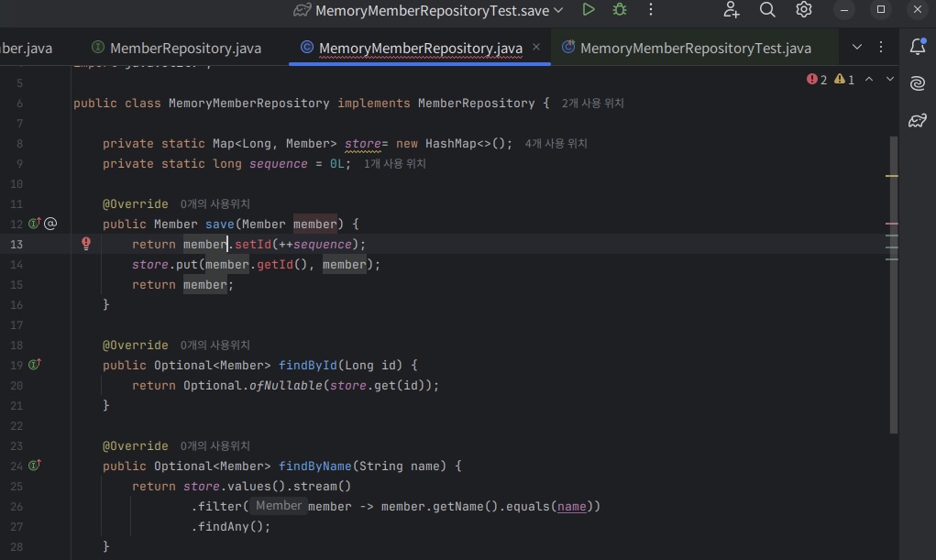The height and width of the screenshot is (560, 936).
Task: Start debugging with the bug icon
Action: [620, 9]
